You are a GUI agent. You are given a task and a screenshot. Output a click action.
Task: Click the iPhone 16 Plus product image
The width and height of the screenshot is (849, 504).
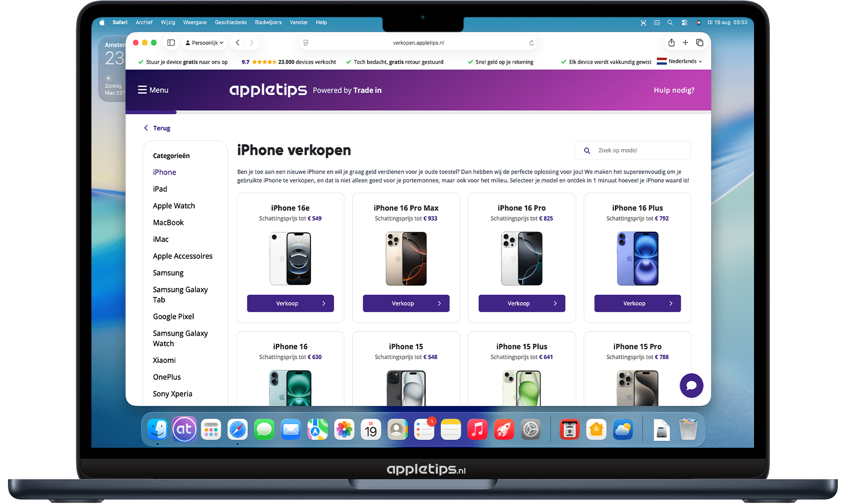(x=637, y=258)
